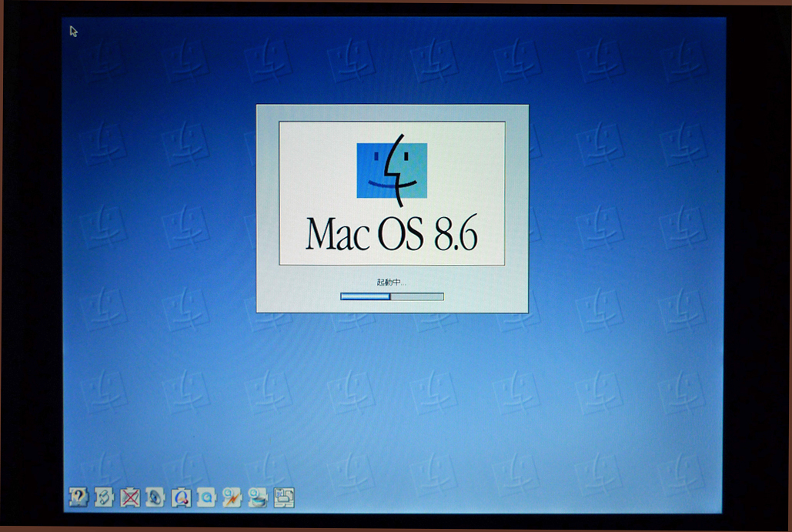The width and height of the screenshot is (792, 532).
Task: Click the startup progress bar
Action: pyautogui.click(x=392, y=296)
